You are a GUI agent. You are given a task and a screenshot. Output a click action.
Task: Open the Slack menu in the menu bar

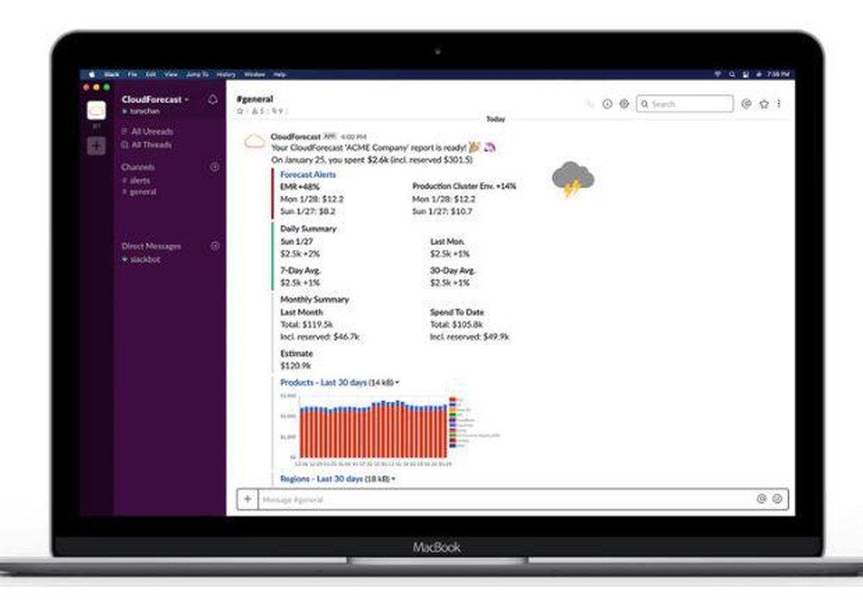[x=111, y=74]
